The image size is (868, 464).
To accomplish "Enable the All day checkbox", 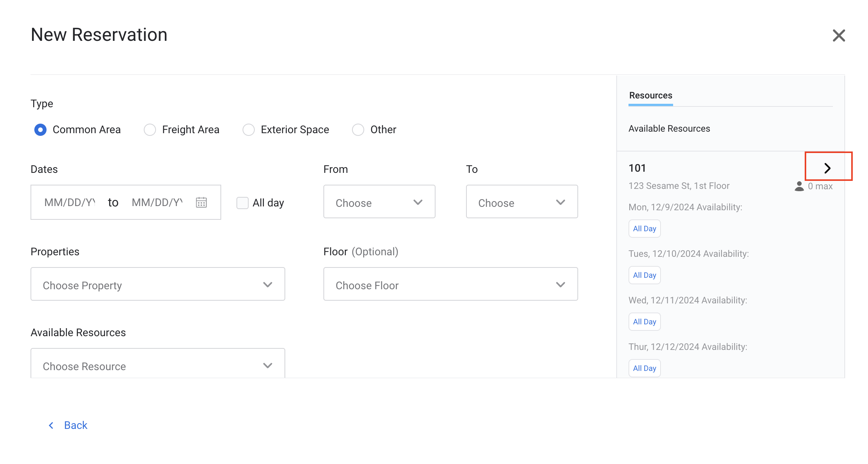I will [x=243, y=203].
